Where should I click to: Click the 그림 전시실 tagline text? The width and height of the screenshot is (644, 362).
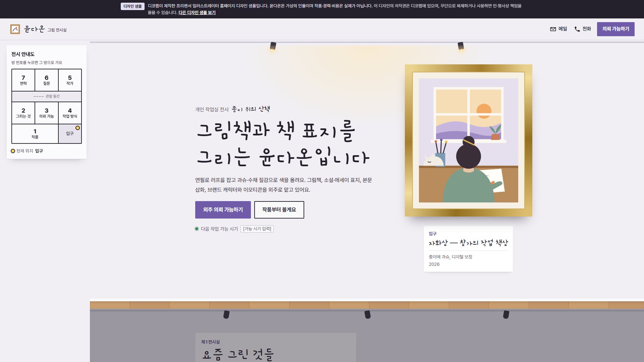[57, 30]
